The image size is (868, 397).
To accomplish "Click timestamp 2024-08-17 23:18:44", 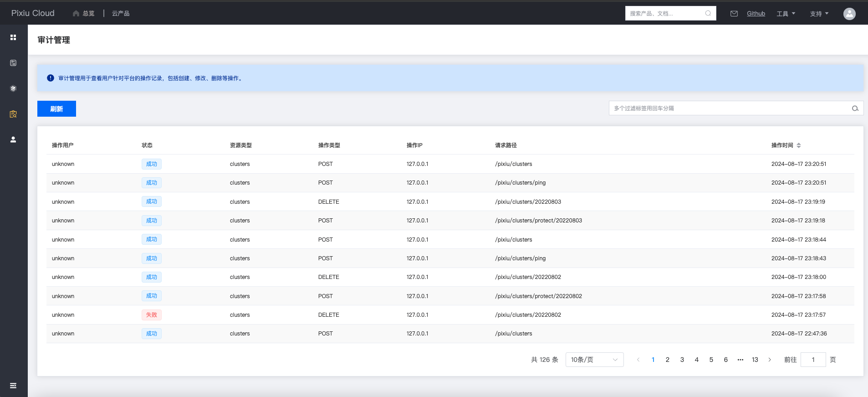I will [799, 240].
